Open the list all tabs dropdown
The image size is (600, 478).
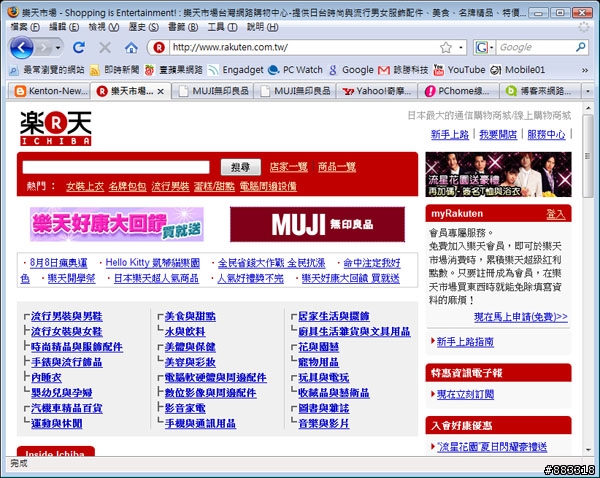point(588,91)
